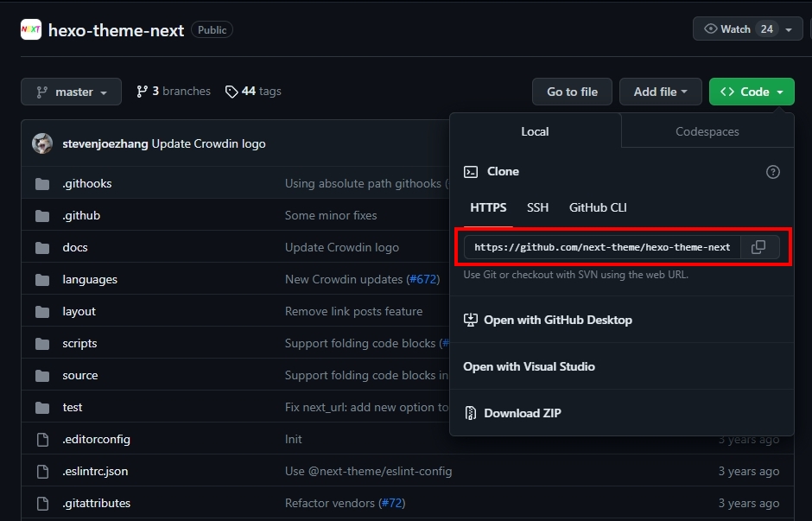Copy the HTTPS clone URL to clipboard
This screenshot has height=521, width=812.
point(759,247)
